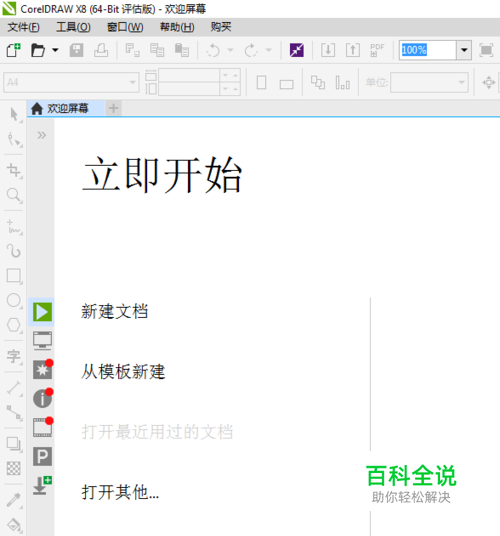Screen dimensions: 500x536
Task: Select the Transparency checkerboard tool
Action: pos(14,468)
